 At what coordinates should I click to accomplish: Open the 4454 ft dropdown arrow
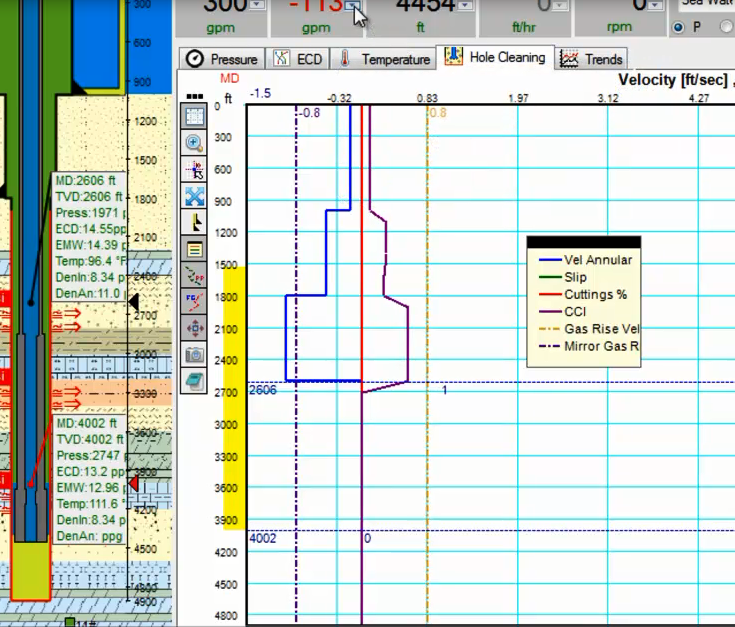coord(465,5)
